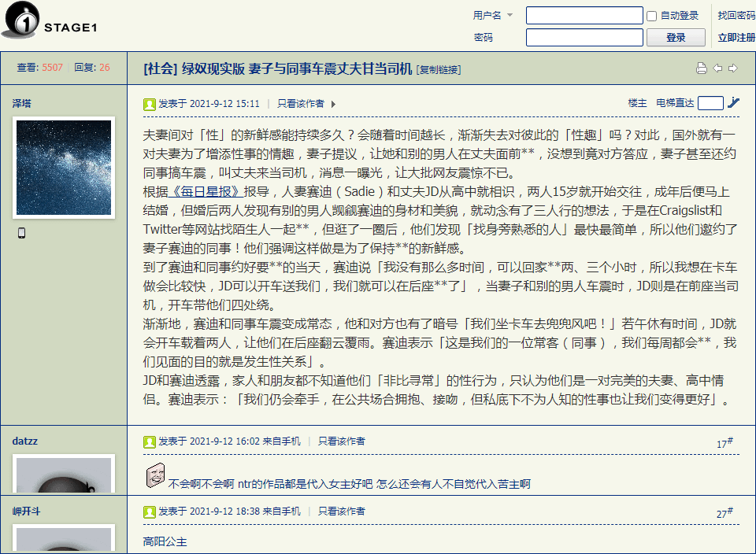Focus the 电梯直达 floor number box
Viewport: 756px width, 554px height.
coord(710,103)
